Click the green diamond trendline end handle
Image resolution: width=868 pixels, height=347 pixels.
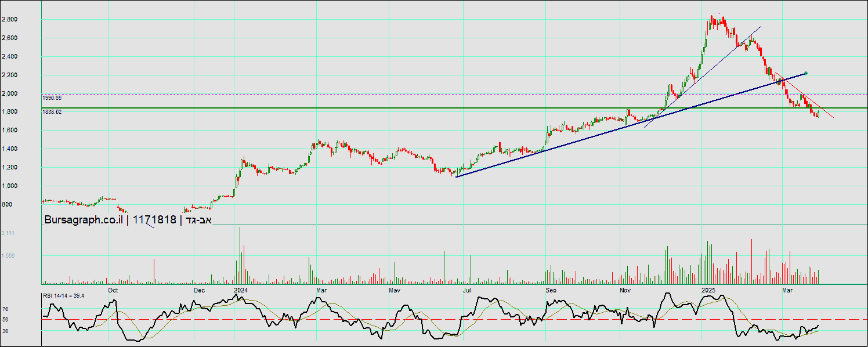(x=806, y=73)
